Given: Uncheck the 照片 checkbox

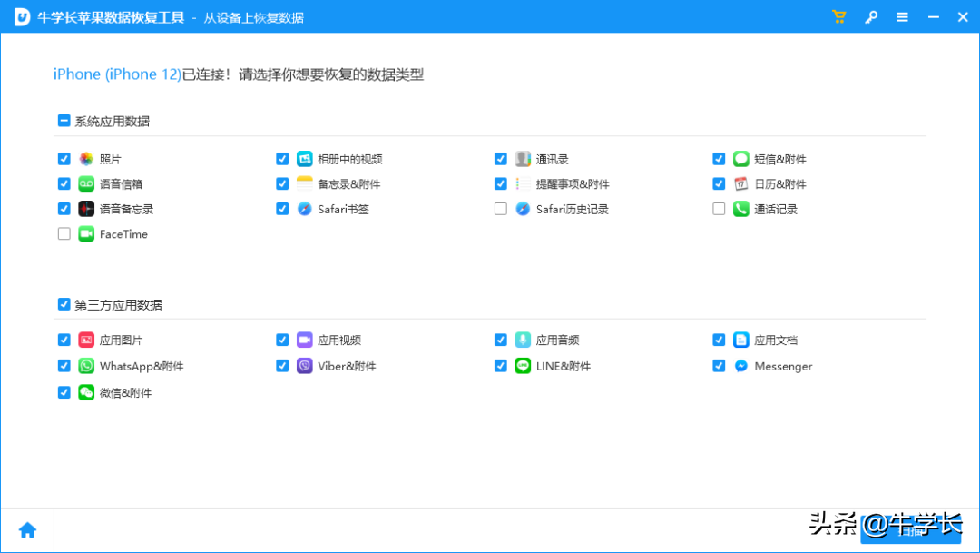Looking at the screenshot, I should 64,159.
